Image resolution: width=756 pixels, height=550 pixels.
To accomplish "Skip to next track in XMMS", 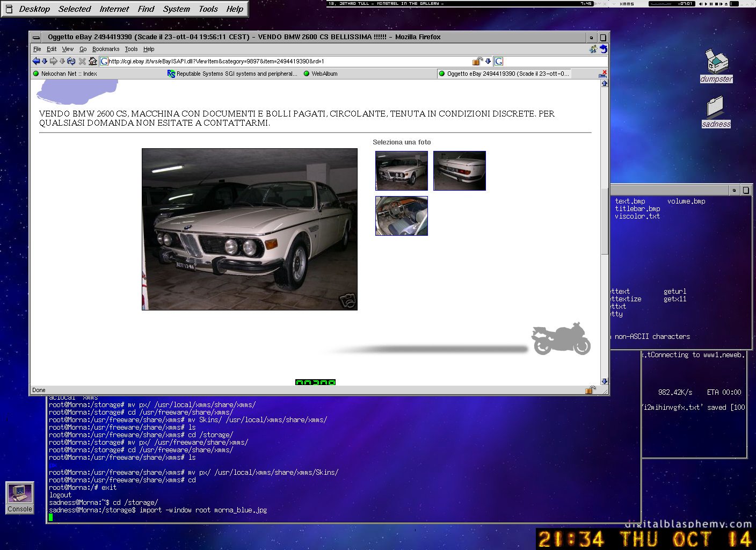I will 721,4.
